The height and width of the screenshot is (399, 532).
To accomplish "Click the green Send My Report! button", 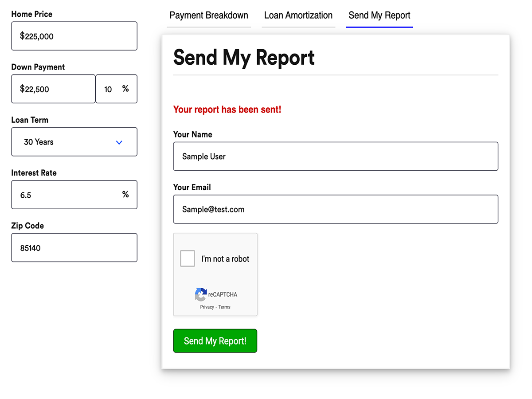I will click(x=215, y=340).
